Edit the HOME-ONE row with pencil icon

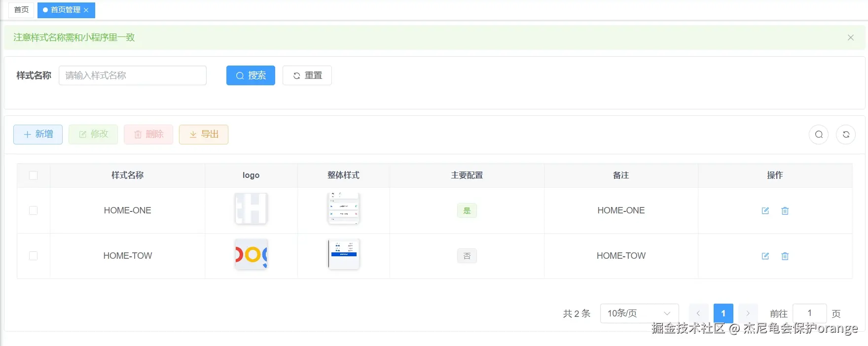765,210
